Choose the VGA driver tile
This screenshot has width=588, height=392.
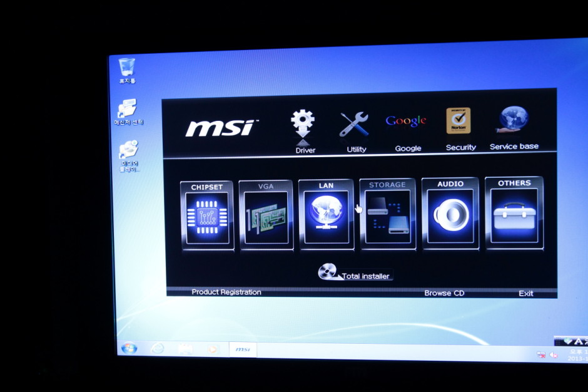266,216
